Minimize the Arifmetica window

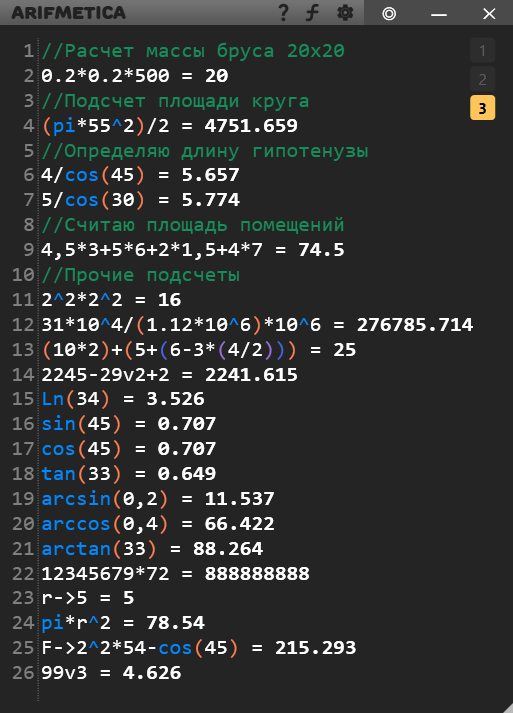tap(439, 15)
